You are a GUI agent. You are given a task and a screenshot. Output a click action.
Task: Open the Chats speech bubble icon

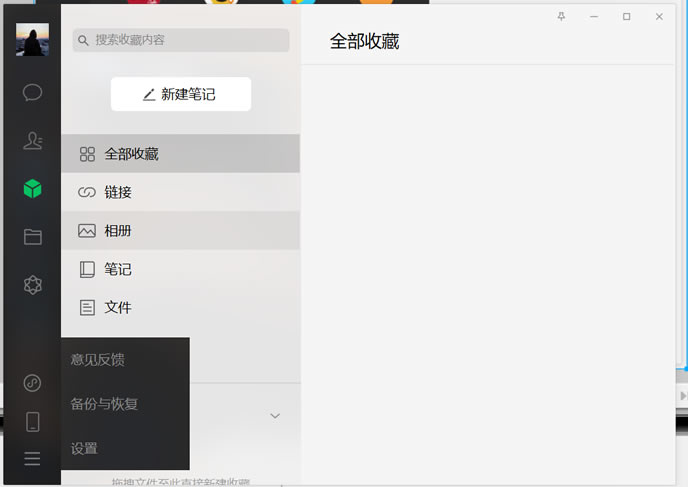(32, 93)
